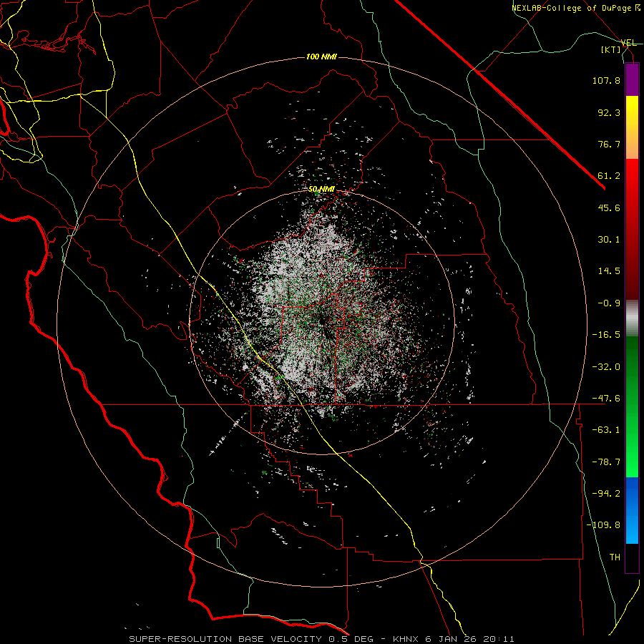Click the 30.1 velocity scale value
The width and height of the screenshot is (644, 644).
click(609, 240)
